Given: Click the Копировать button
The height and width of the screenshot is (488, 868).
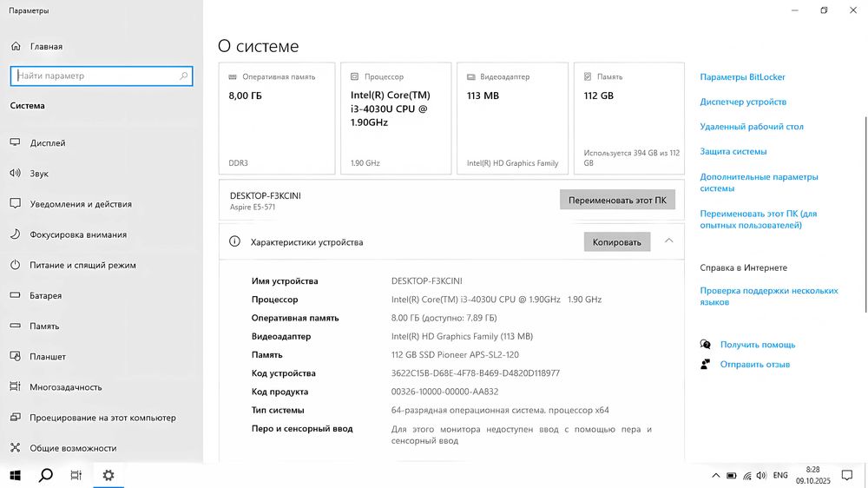Looking at the screenshot, I should [x=616, y=242].
